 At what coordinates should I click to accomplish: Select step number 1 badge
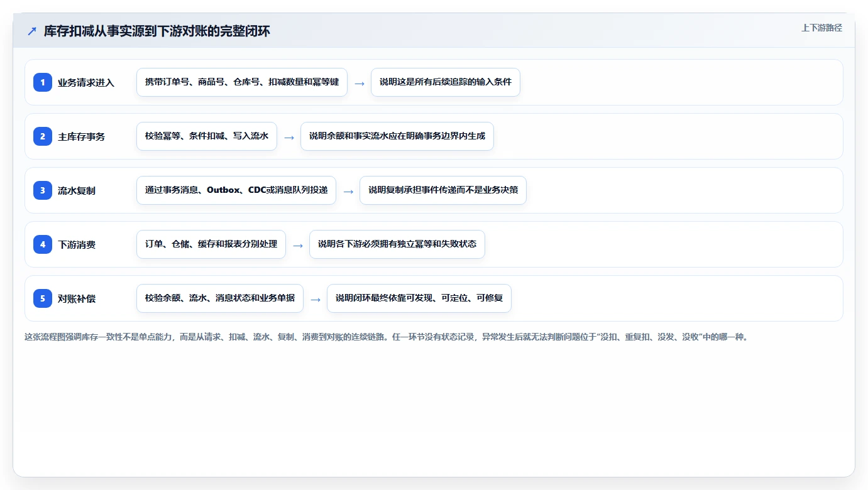point(43,82)
